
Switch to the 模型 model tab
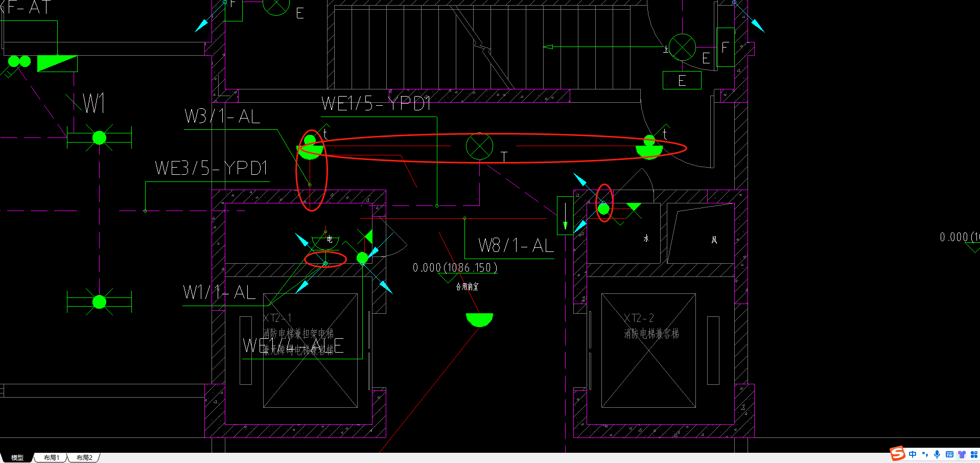point(17,457)
